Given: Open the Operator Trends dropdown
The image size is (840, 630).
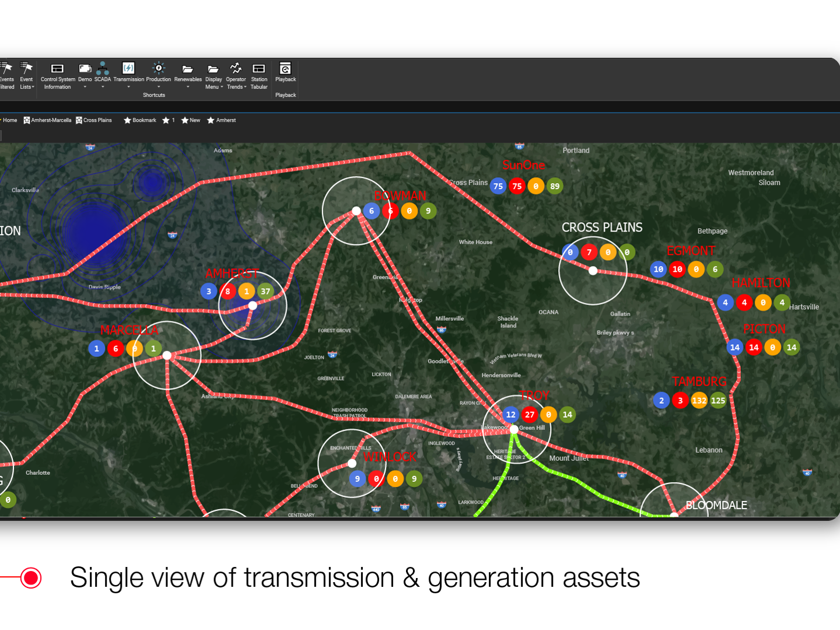Looking at the screenshot, I should [236, 76].
